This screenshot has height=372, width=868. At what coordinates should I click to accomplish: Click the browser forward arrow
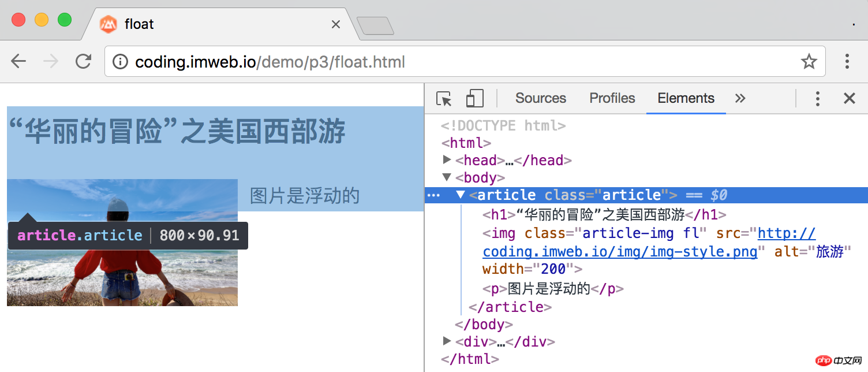point(51,61)
